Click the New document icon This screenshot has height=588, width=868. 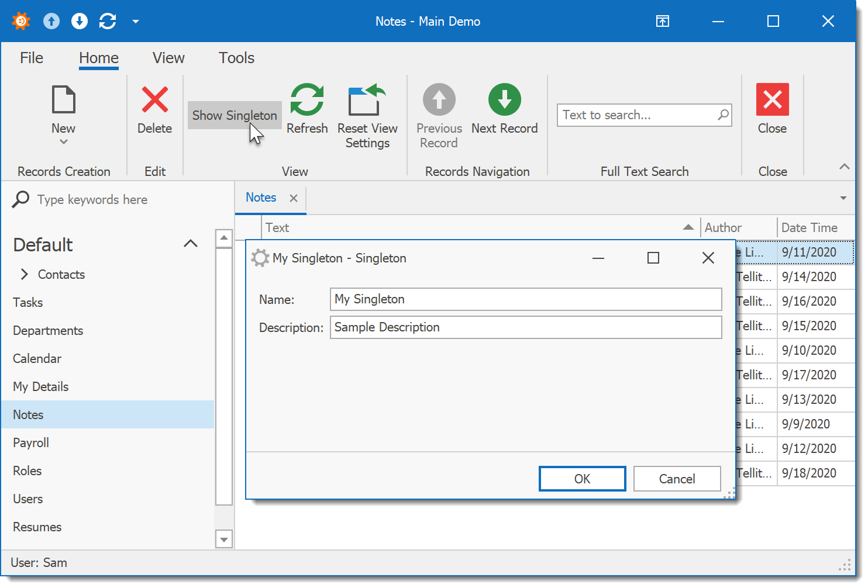point(63,99)
